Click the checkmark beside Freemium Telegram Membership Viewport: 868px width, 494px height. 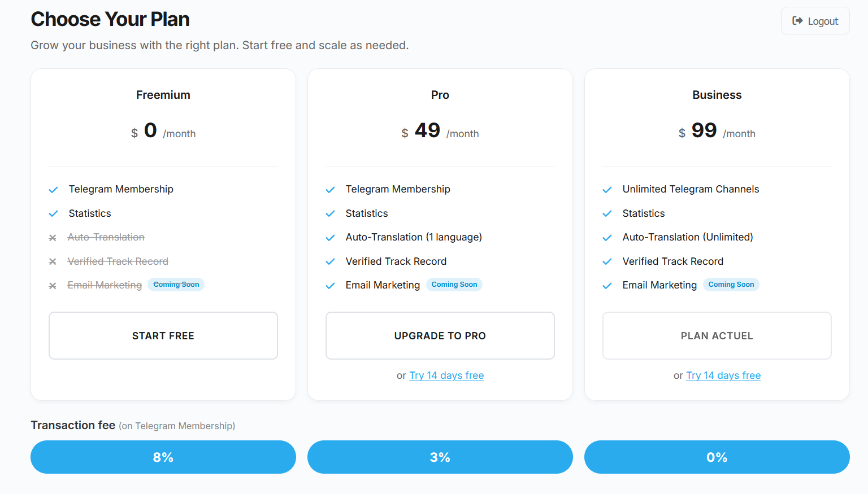53,190
